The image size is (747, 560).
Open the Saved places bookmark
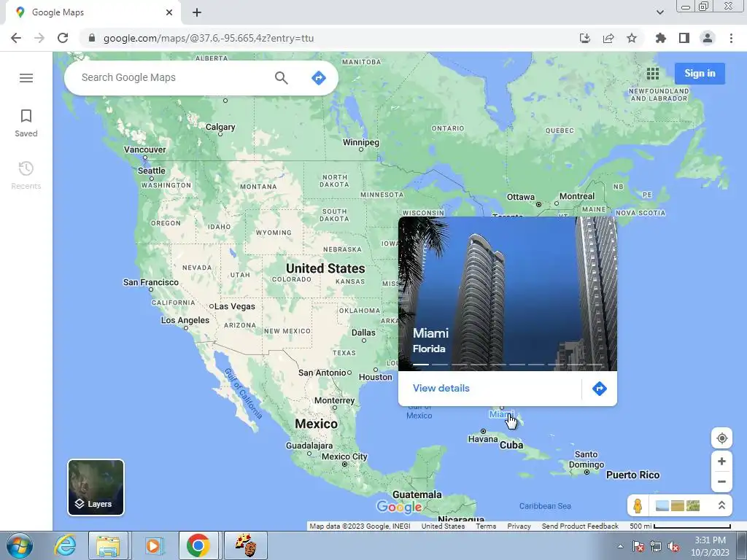point(26,122)
